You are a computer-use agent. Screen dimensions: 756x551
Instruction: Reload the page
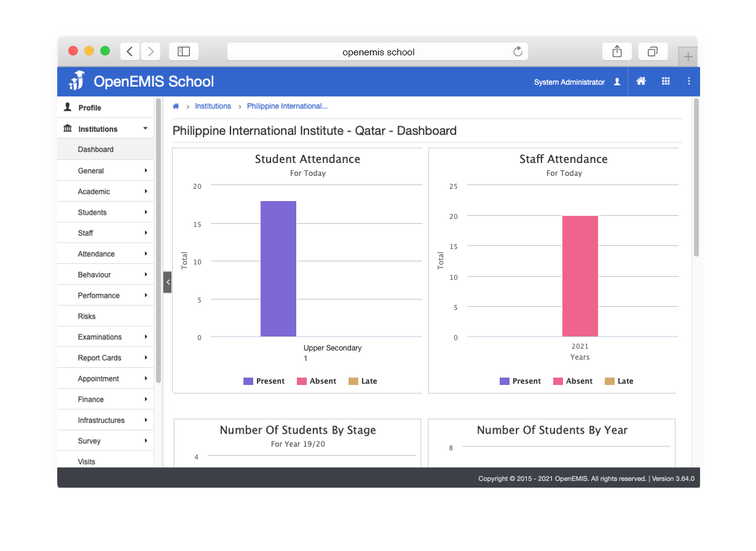518,52
